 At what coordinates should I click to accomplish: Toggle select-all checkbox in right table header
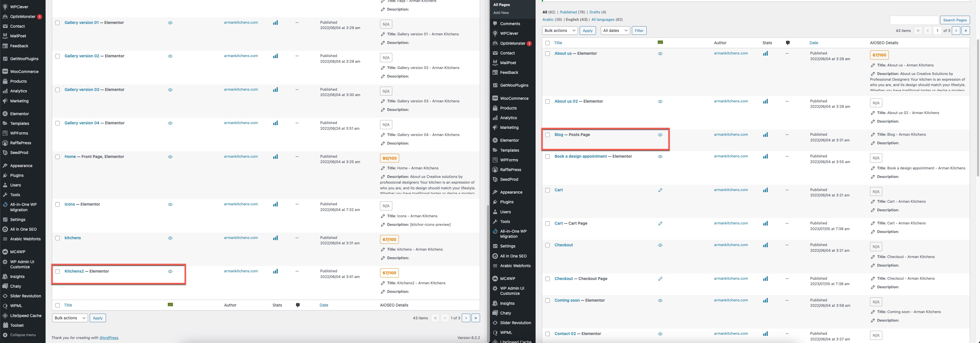tap(548, 43)
